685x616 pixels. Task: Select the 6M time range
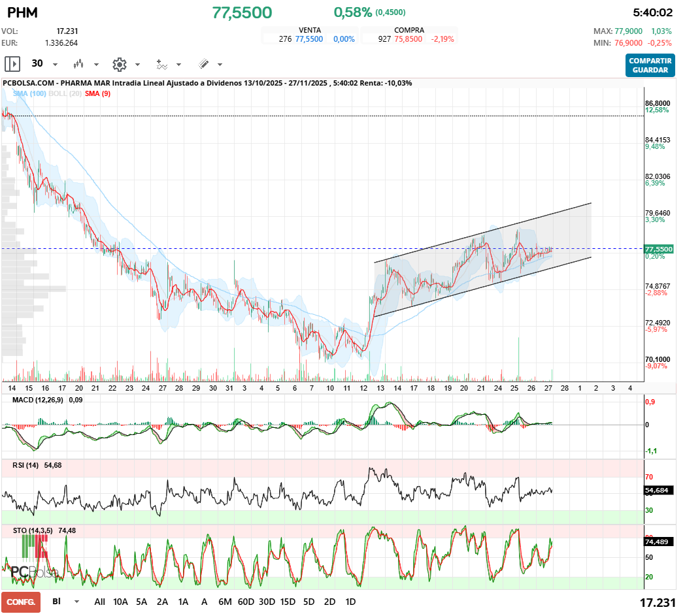(225, 602)
